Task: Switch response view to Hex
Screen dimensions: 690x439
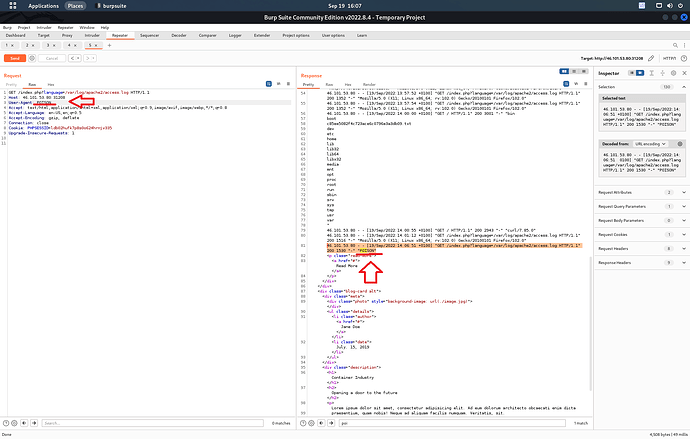Action: [x=348, y=84]
